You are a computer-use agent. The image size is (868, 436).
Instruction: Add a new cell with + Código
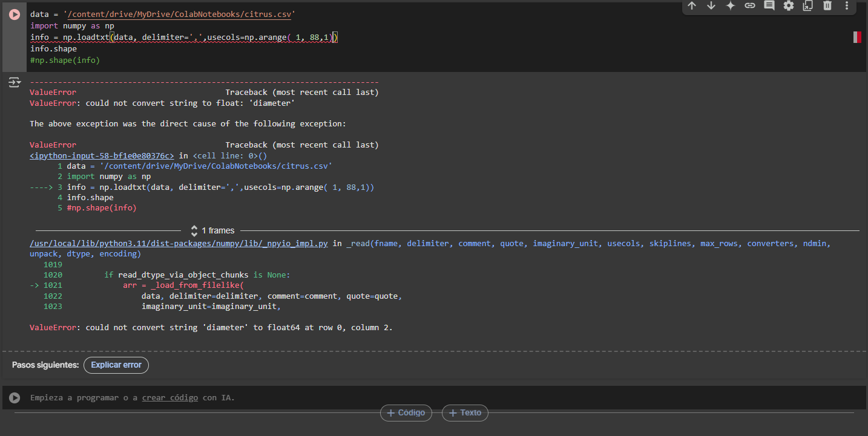pyautogui.click(x=406, y=413)
